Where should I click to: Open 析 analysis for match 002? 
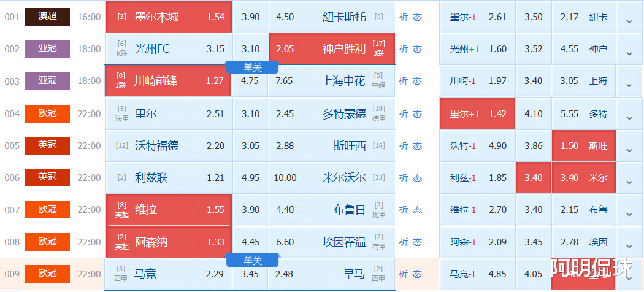coord(403,49)
